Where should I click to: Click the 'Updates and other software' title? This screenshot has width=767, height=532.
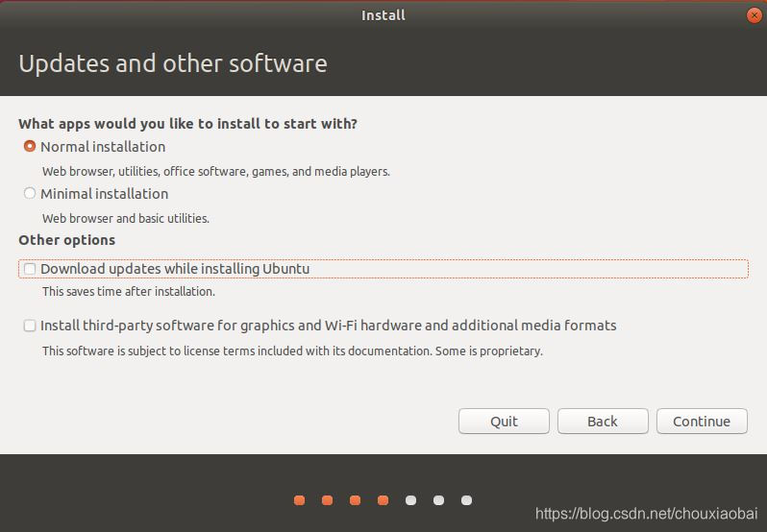click(173, 63)
